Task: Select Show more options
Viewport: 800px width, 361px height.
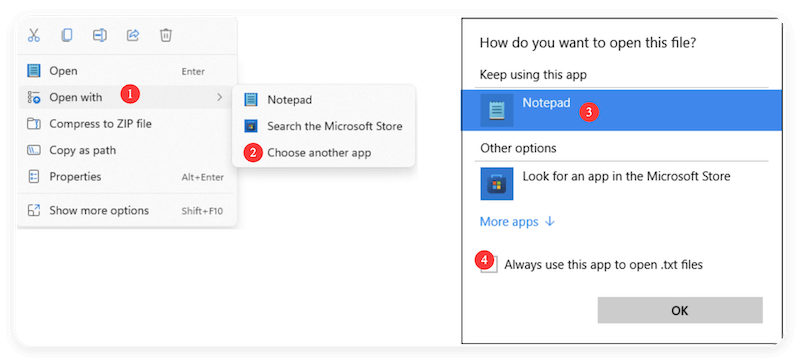Action: coord(127,210)
